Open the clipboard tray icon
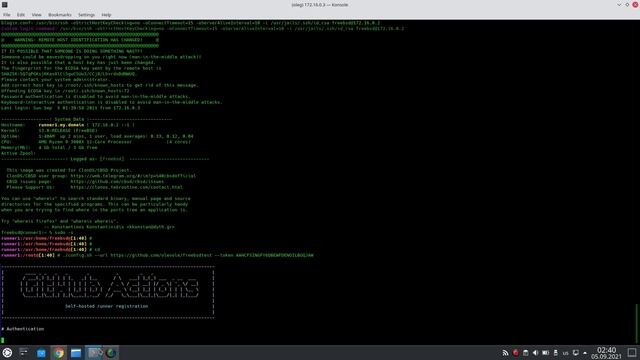This screenshot has width=640, height=360. tap(526, 353)
